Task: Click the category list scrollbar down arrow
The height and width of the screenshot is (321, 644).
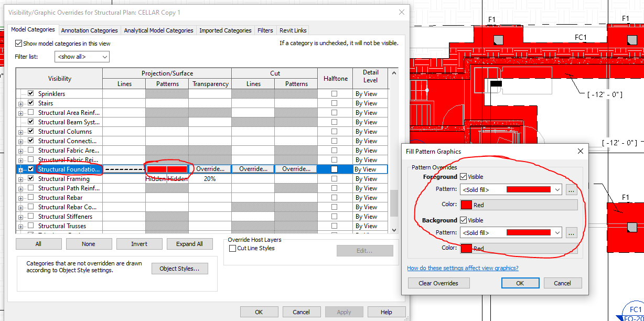Action: pos(394,230)
